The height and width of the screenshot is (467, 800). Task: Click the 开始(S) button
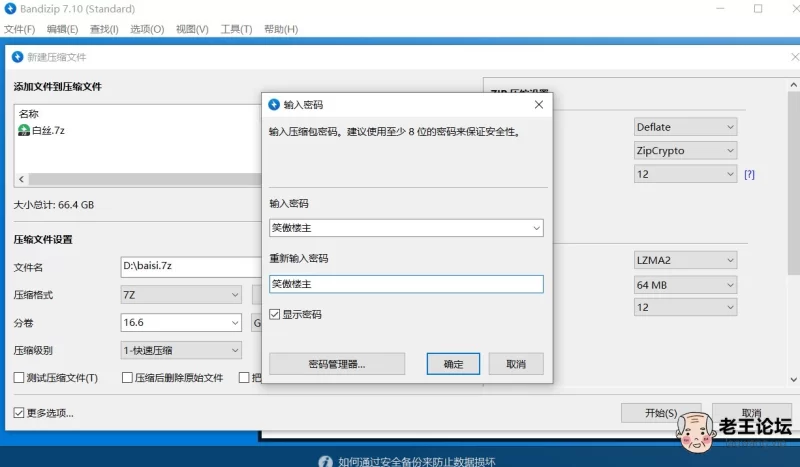tap(661, 413)
